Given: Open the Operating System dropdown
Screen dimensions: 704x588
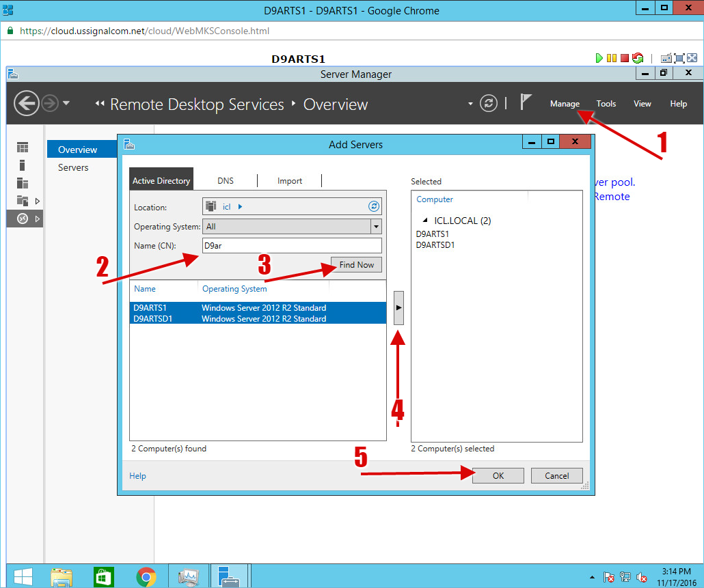Looking at the screenshot, I should pyautogui.click(x=376, y=227).
